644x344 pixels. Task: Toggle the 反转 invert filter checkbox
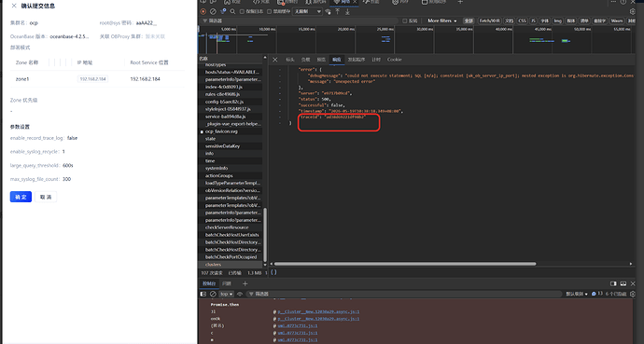[404, 21]
